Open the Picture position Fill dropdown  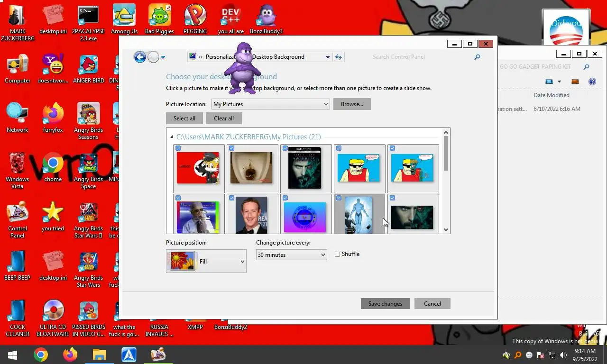[x=206, y=261]
